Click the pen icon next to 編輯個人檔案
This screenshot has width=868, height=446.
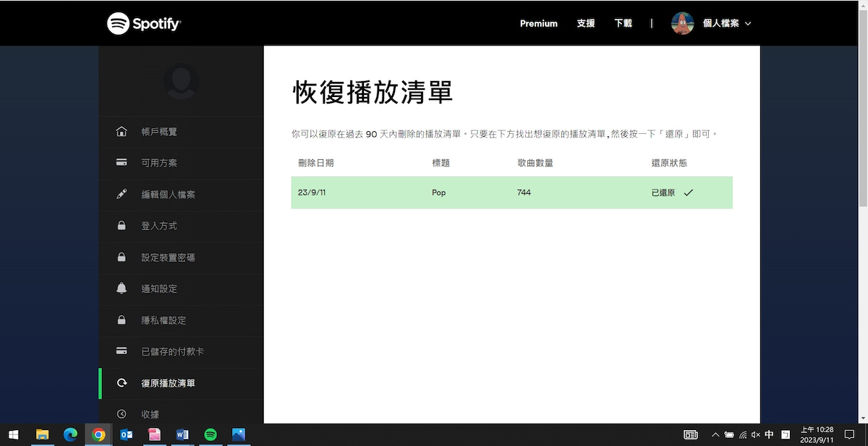pos(122,194)
